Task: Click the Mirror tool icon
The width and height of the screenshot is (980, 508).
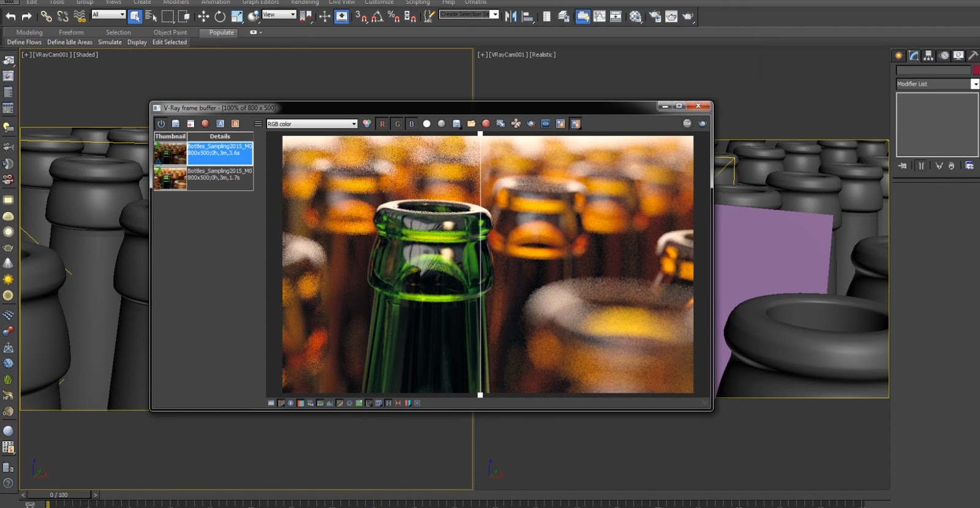Action: tap(510, 17)
